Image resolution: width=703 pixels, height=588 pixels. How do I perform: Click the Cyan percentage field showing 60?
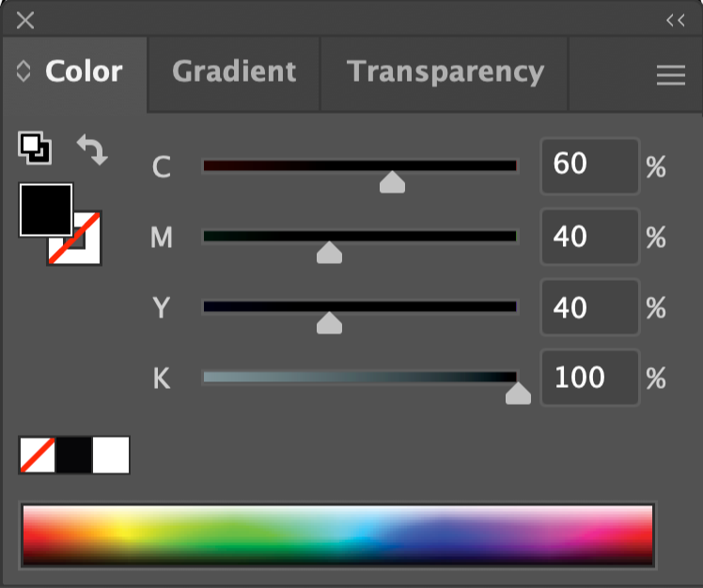pos(588,165)
